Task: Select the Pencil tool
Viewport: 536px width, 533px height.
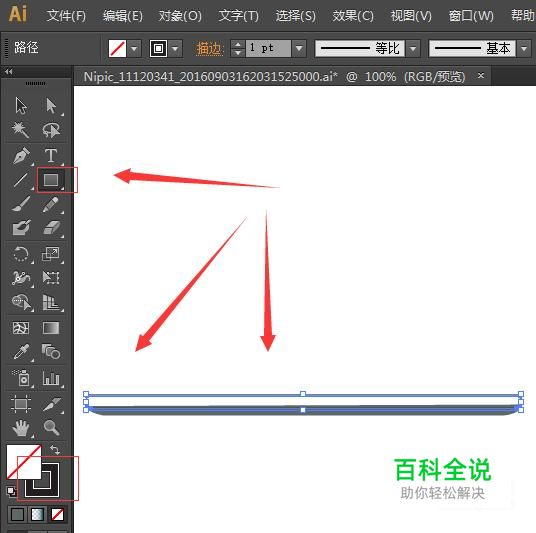Action: click(x=51, y=204)
